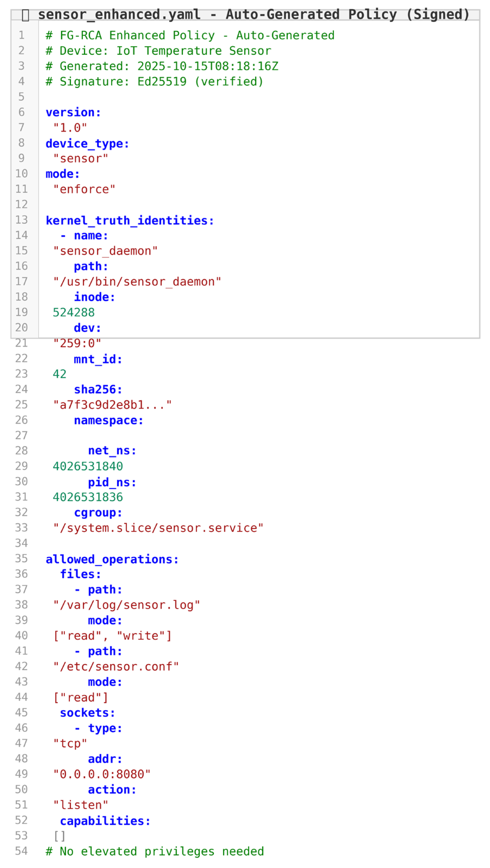Click the allowed_operations key
The width and height of the screenshot is (490, 868).
[112, 559]
